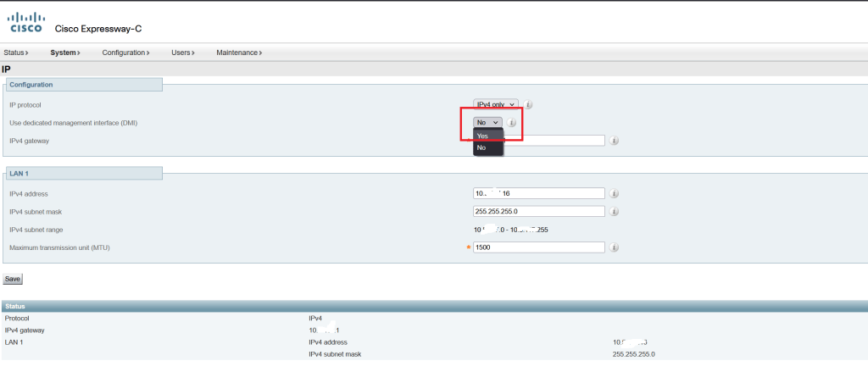
Task: Open the IP protocol dropdown
Action: [x=496, y=105]
